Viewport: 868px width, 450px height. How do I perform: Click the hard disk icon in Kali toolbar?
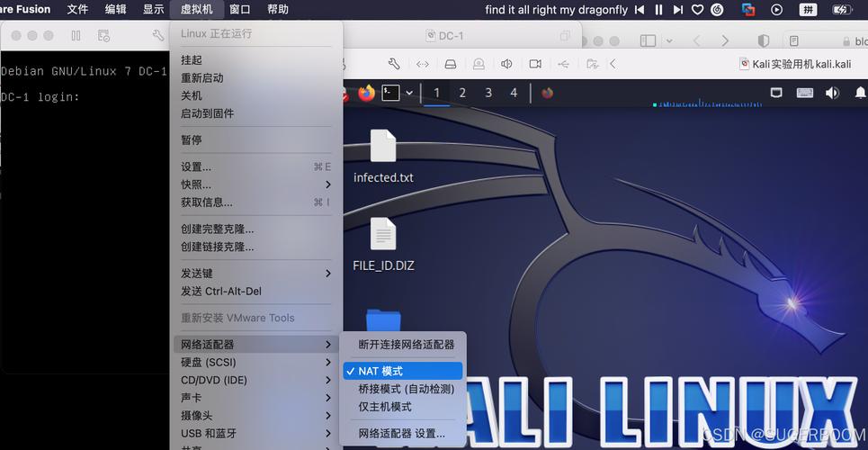451,64
